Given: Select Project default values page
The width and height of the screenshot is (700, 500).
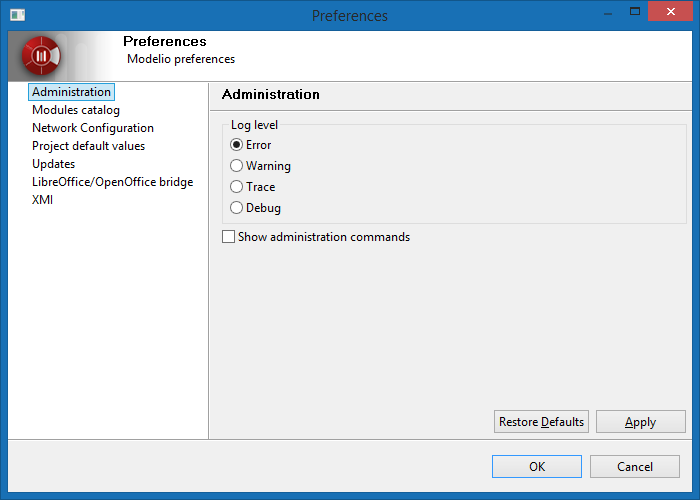Looking at the screenshot, I should coord(88,146).
